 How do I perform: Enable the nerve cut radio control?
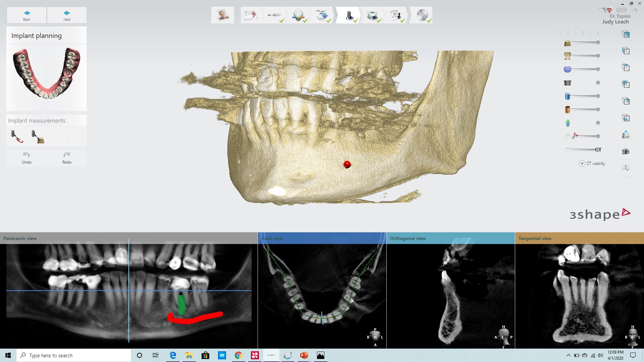[x=568, y=136]
